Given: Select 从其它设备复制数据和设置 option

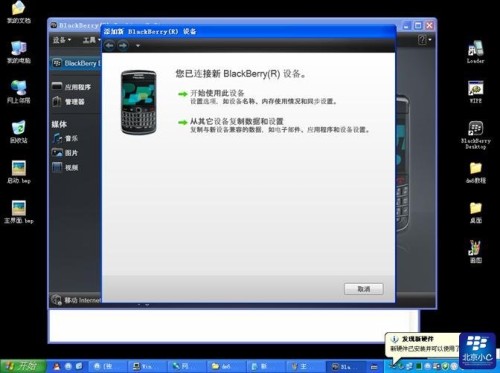Looking at the screenshot, I should tap(236, 121).
